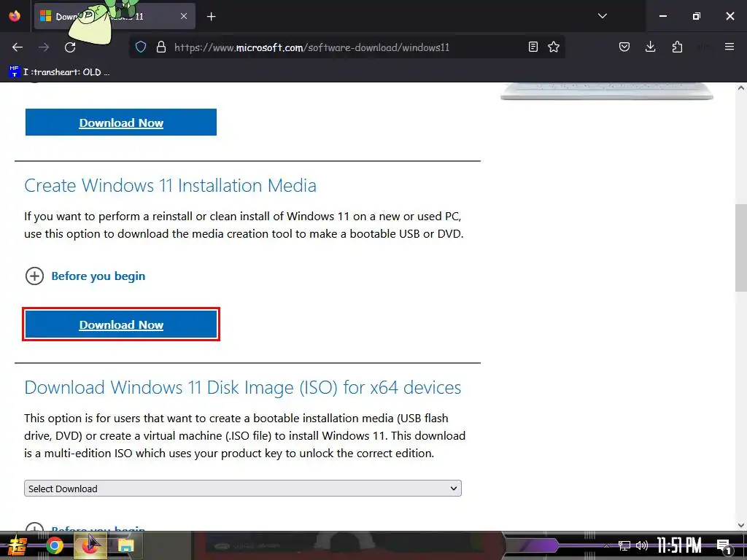The height and width of the screenshot is (560, 747).
Task: Click the page vertical scrollbar thumb
Action: pyautogui.click(x=741, y=248)
